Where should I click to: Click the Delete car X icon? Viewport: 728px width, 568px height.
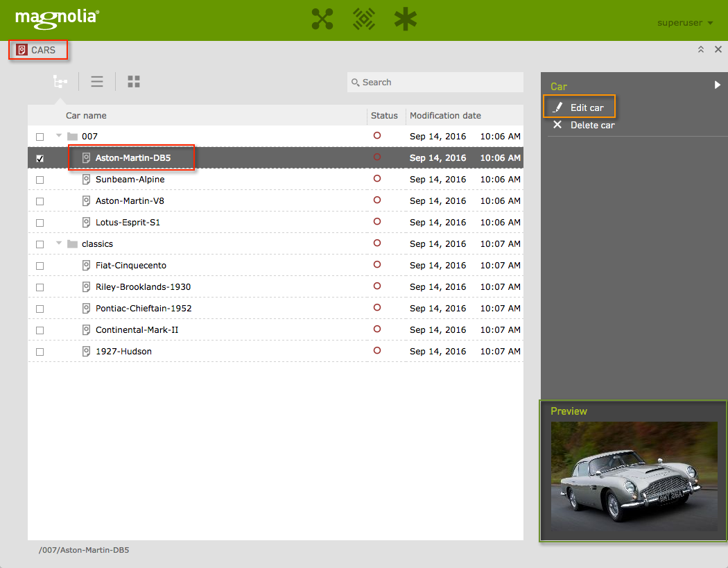click(x=557, y=125)
